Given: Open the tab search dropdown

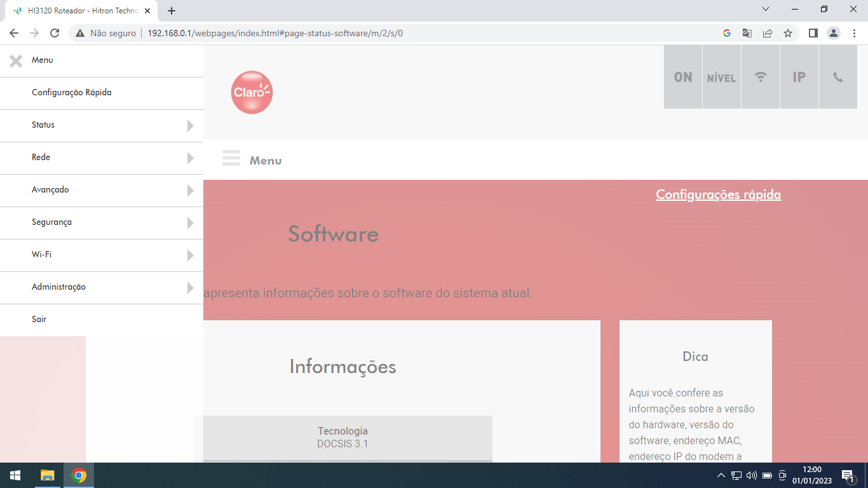Looking at the screenshot, I should coord(766,9).
